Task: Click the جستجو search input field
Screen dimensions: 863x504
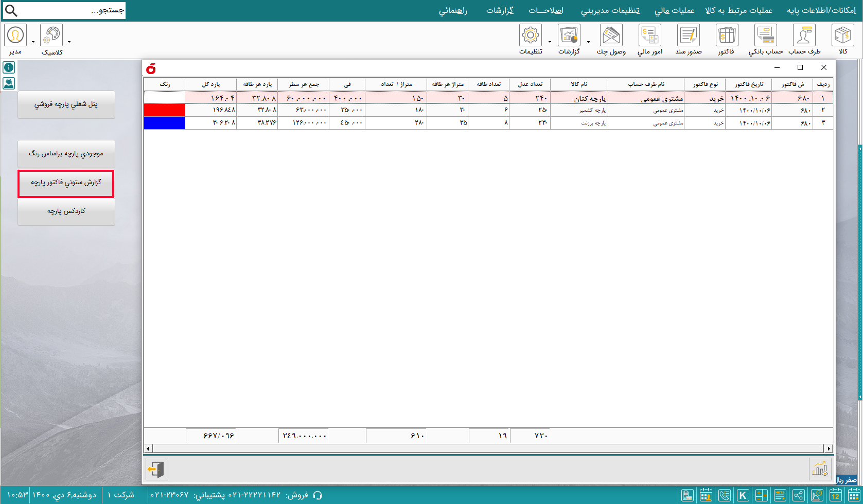Action: point(72,10)
